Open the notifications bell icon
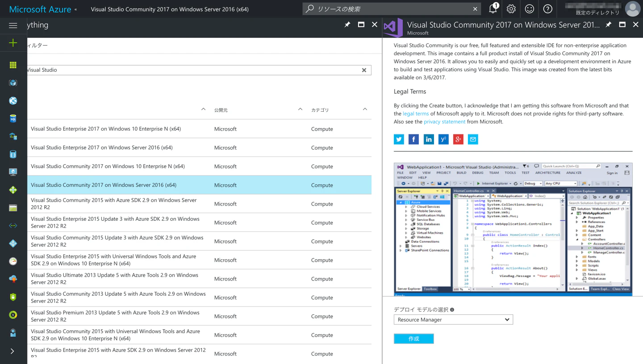This screenshot has width=643, height=364. pos(493,8)
